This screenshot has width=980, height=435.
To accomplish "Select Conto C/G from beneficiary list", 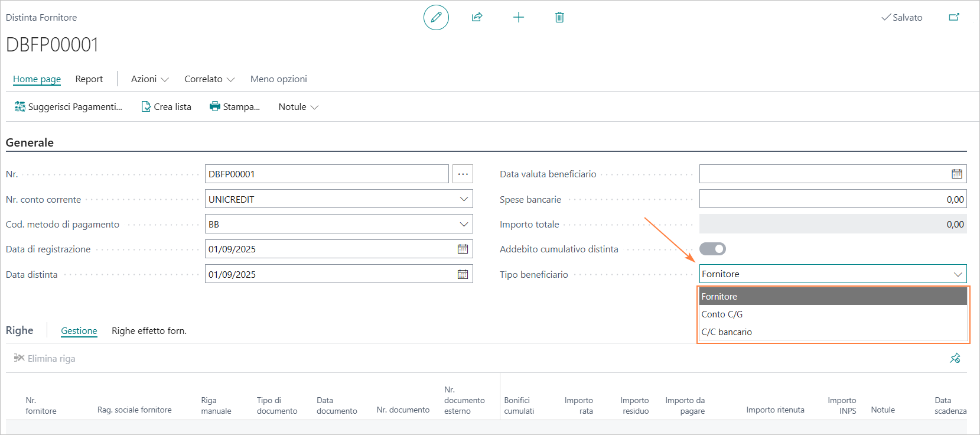I will 722,314.
